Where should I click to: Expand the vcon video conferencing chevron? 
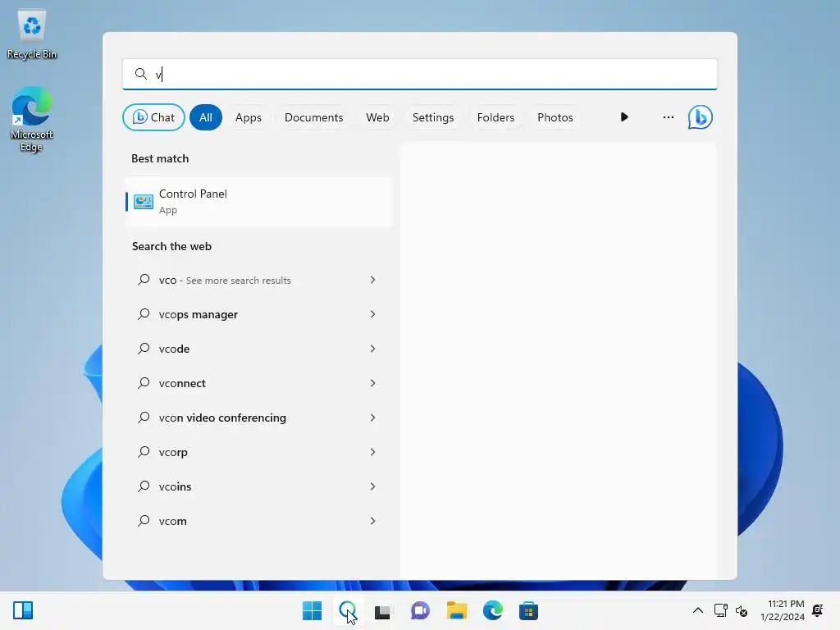point(373,418)
